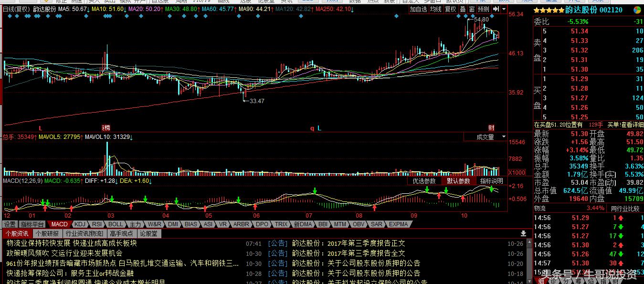Switch to the SAR indicator tab

tap(377, 224)
